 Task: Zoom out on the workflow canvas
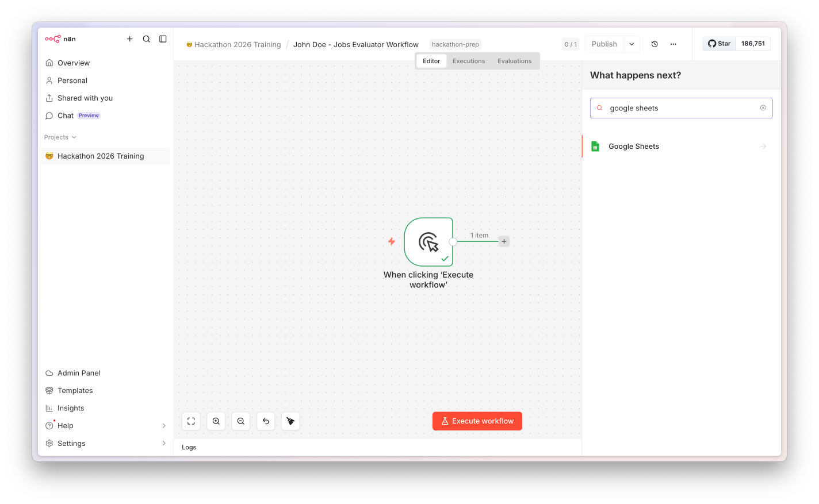241,421
